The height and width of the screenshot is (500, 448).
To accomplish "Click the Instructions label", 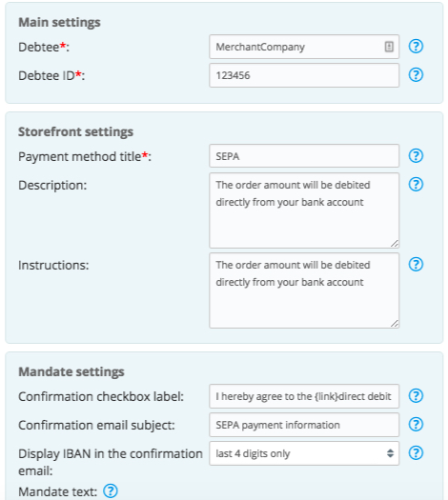I will tap(53, 266).
